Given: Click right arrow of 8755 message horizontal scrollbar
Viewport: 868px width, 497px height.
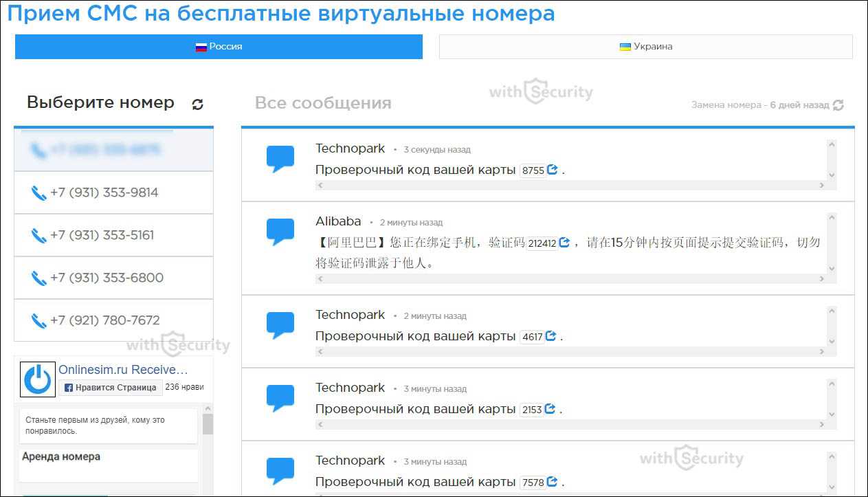Looking at the screenshot, I should (821, 186).
